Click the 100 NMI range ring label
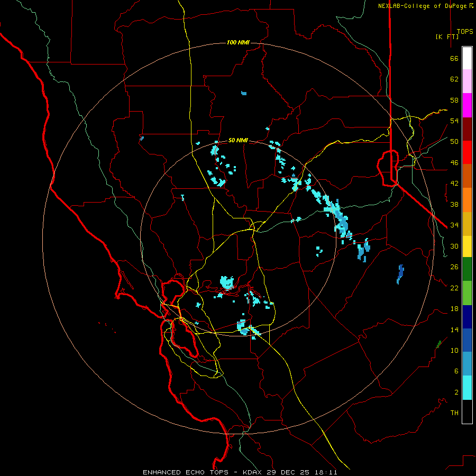The image size is (476, 476). (x=238, y=42)
